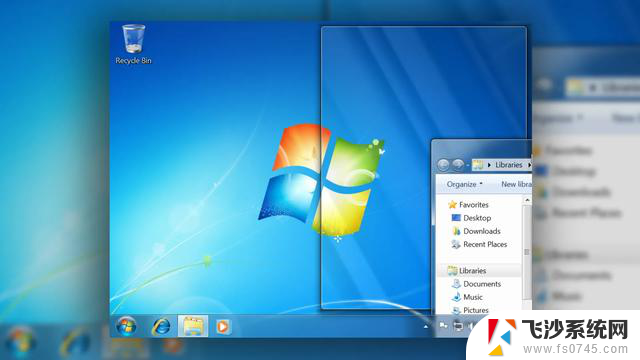Open Desktop under Favorites

click(x=477, y=218)
